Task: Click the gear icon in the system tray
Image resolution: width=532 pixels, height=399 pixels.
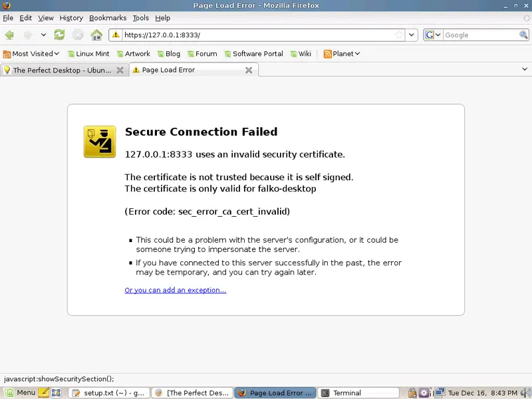Action: point(424,392)
